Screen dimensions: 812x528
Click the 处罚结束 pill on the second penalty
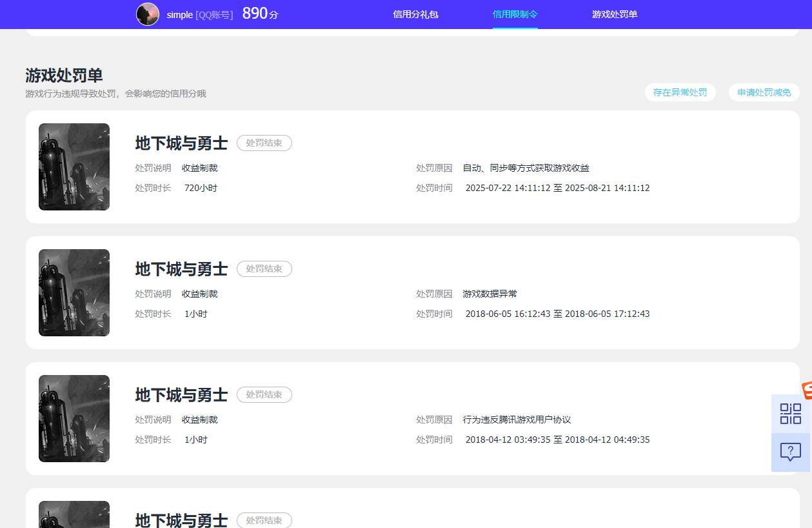pyautogui.click(x=264, y=269)
